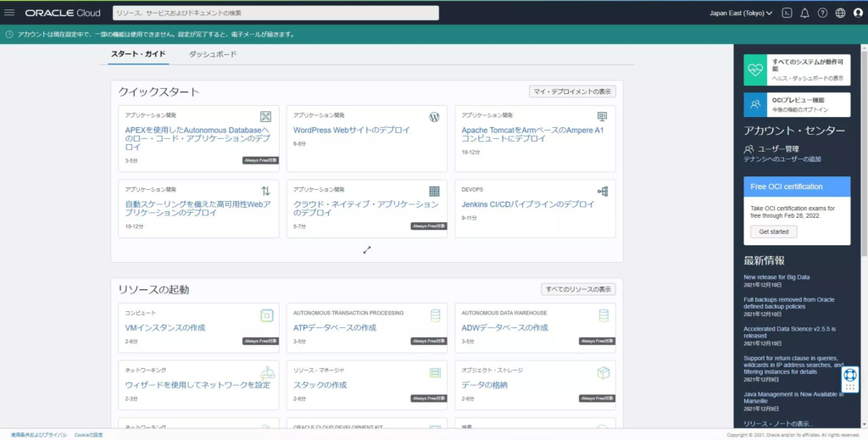Click the ATP database cylinder icon
The image size is (868, 440).
436,315
